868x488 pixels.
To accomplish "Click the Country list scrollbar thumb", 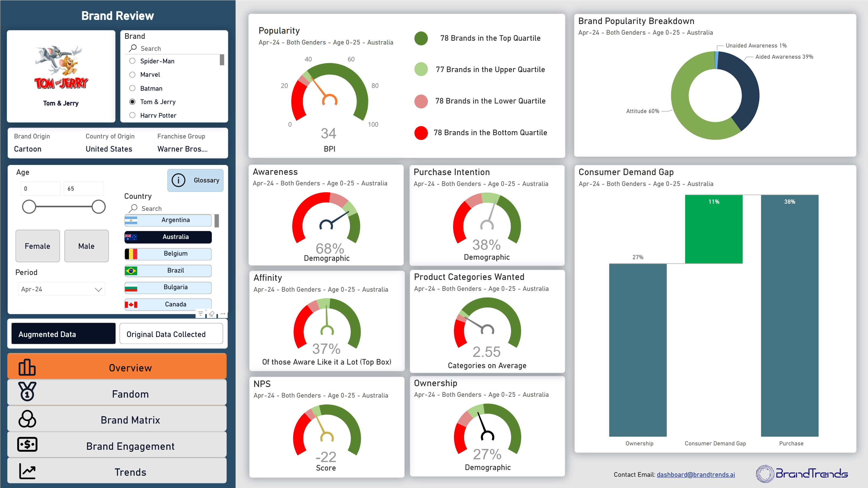I will point(217,221).
